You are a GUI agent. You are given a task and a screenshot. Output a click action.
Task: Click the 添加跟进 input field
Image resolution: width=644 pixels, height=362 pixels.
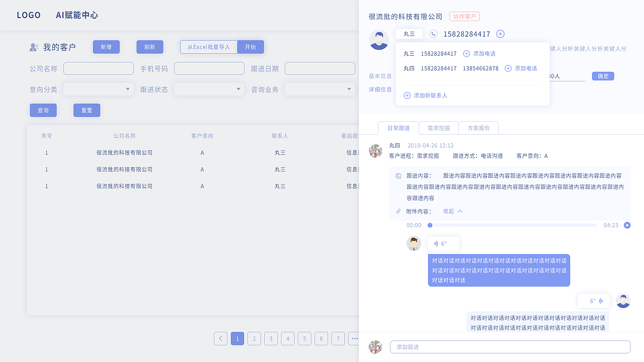(x=510, y=347)
